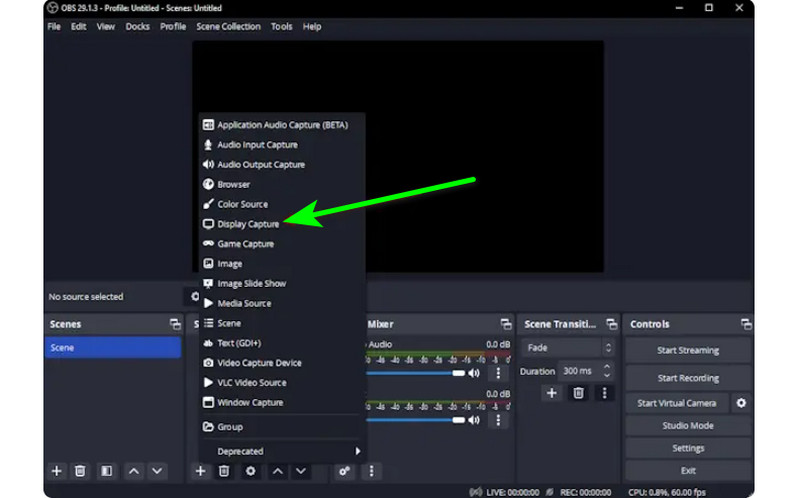Add a Browser source

[x=282, y=185]
